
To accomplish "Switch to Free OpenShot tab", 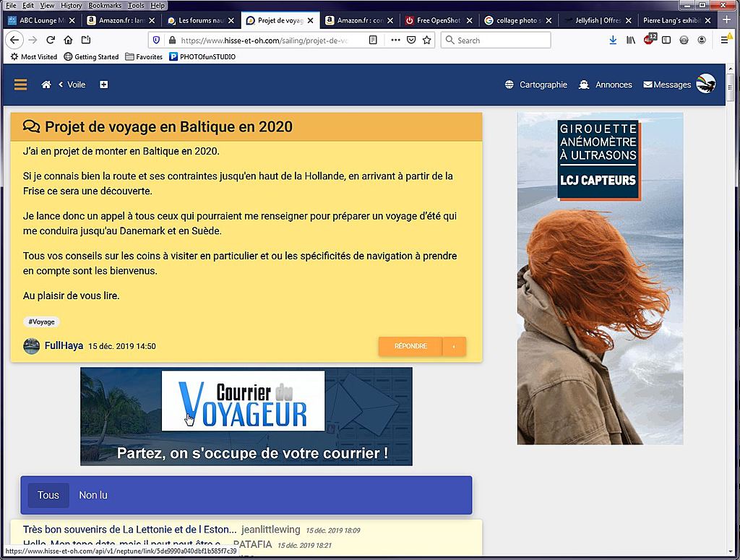I will (439, 20).
